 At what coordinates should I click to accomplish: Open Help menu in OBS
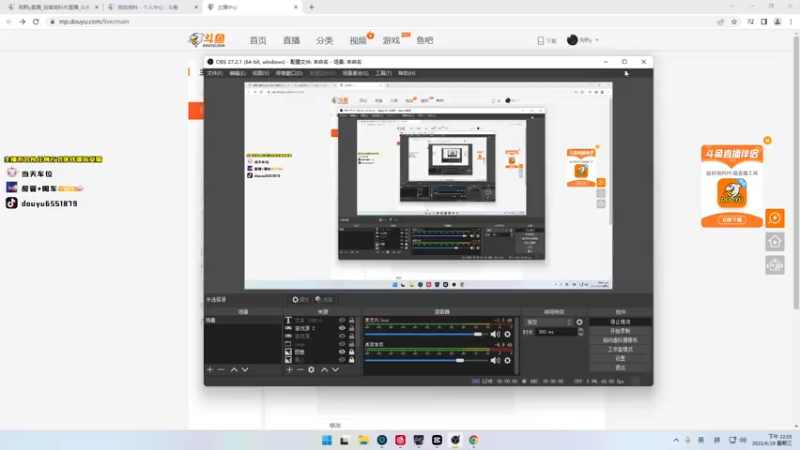click(x=407, y=73)
